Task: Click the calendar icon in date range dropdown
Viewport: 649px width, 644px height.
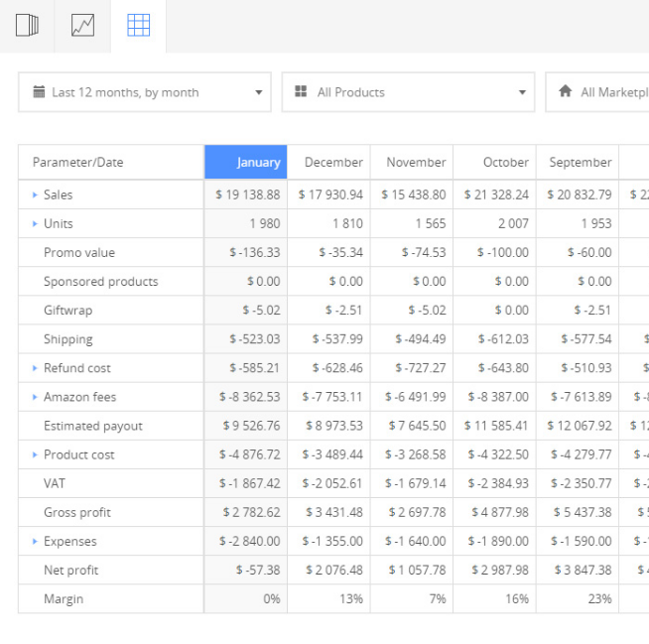Action: coord(39,92)
